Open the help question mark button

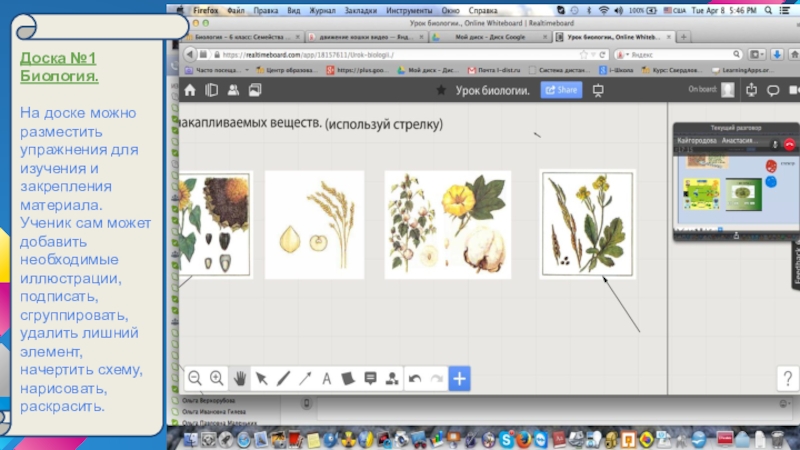click(786, 378)
